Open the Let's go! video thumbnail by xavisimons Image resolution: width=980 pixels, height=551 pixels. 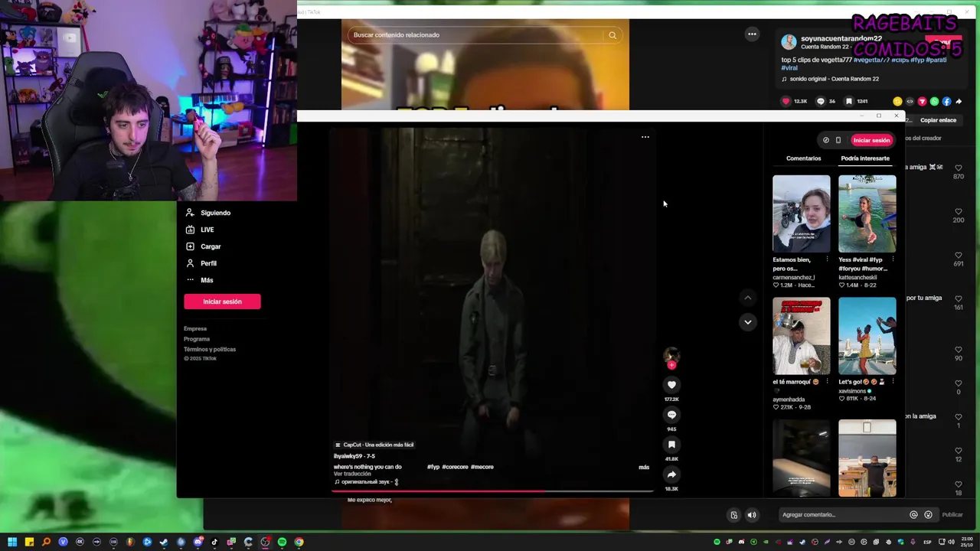point(867,336)
